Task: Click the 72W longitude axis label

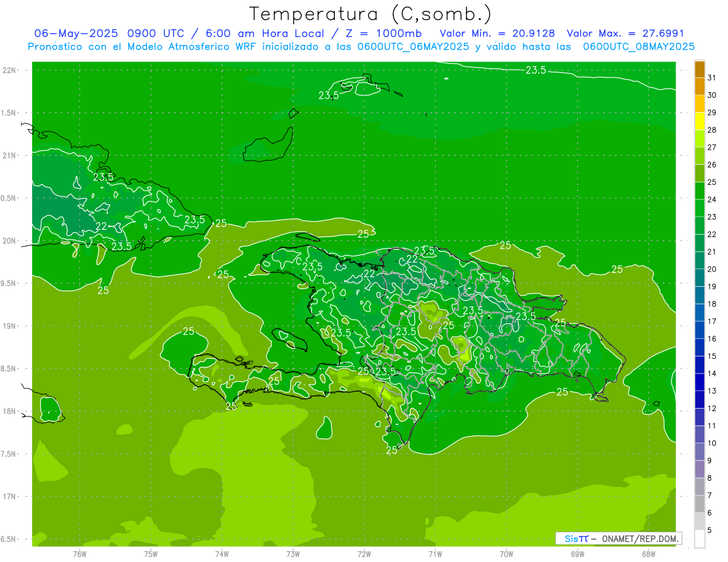Action: tap(364, 554)
